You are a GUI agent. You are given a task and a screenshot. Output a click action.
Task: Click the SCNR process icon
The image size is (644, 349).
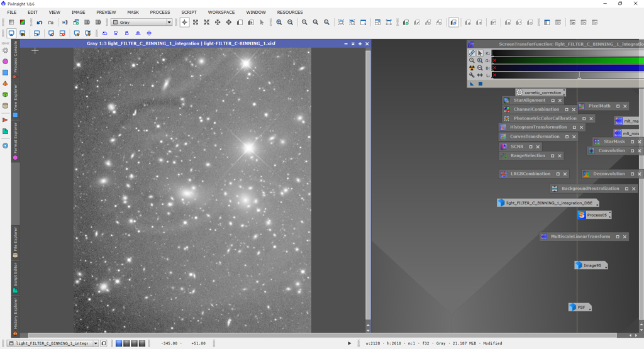pyautogui.click(x=504, y=147)
